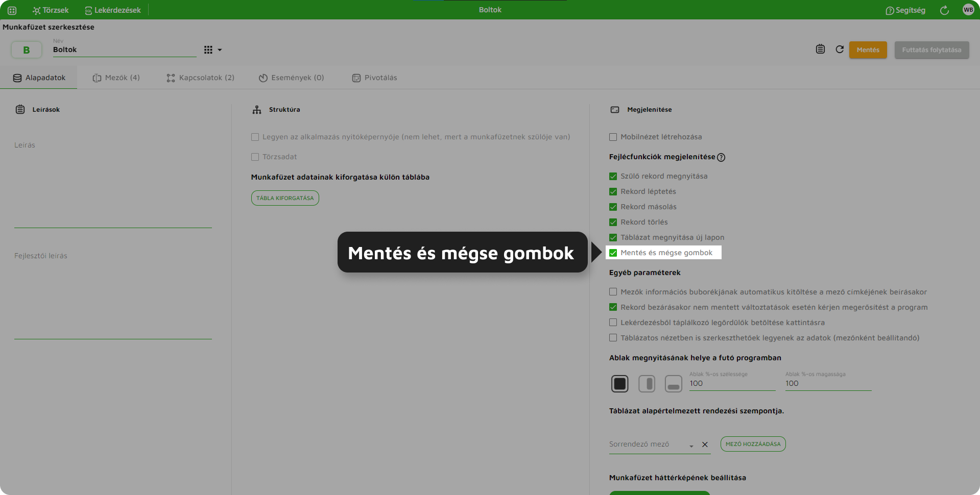980x495 pixels.
Task: Switch to the Kapcsolatok (2) tab
Action: coord(200,78)
